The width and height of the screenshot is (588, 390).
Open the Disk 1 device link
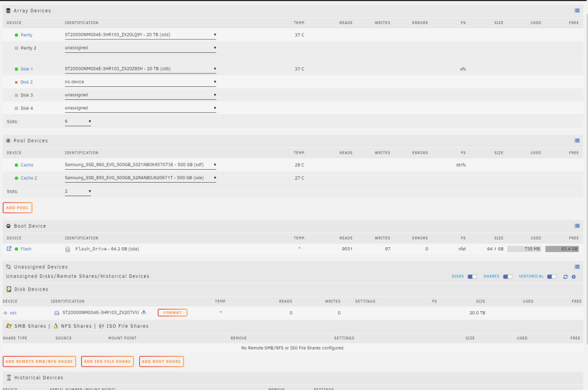click(x=26, y=69)
